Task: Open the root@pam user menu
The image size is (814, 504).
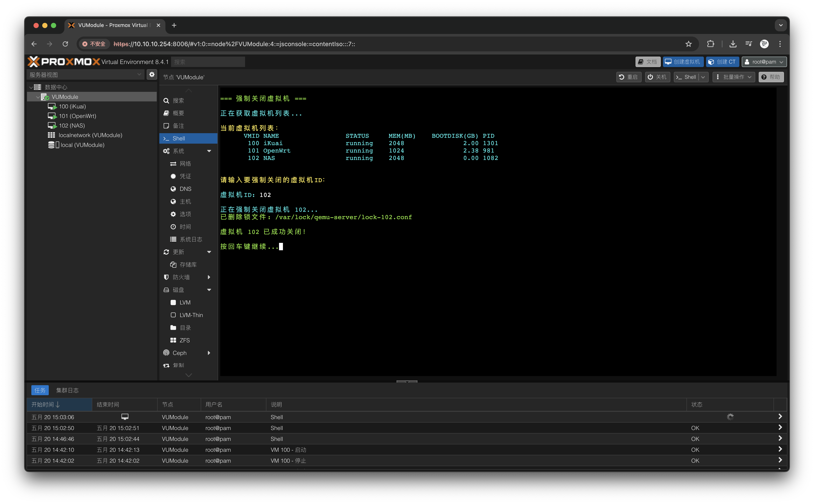Action: [x=764, y=62]
